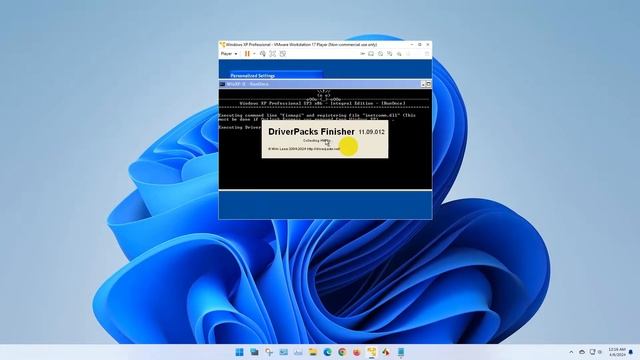The width and height of the screenshot is (640, 360).
Task: Show hidden system tray icons
Action: point(571,352)
